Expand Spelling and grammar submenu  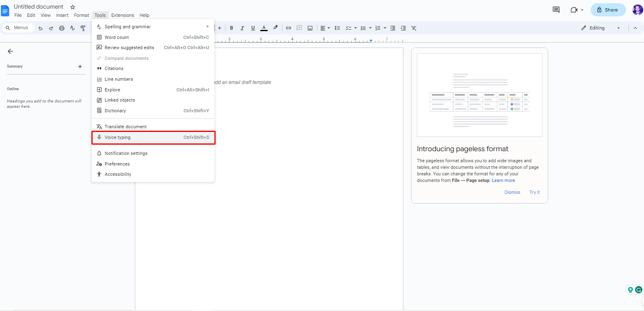point(153,27)
